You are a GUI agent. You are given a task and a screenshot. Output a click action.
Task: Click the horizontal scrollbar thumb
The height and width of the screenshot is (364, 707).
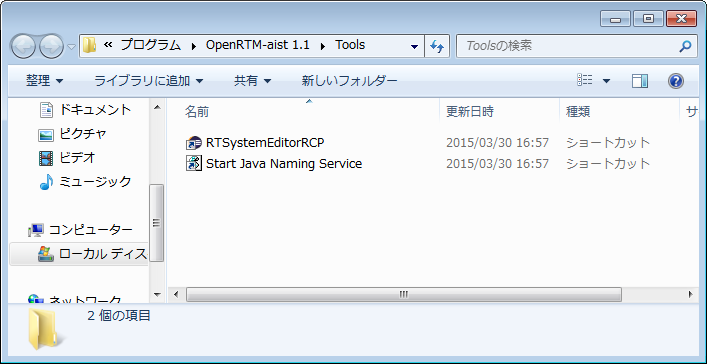coord(404,295)
